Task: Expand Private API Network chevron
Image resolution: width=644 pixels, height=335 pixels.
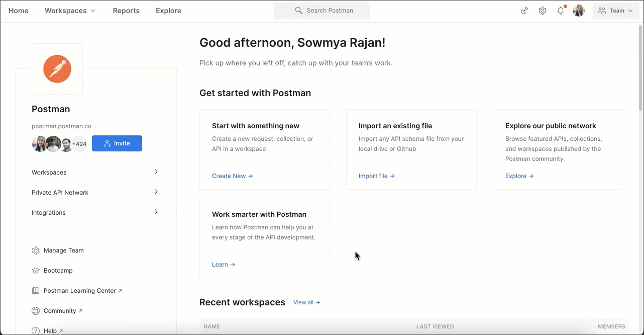Action: point(156,192)
